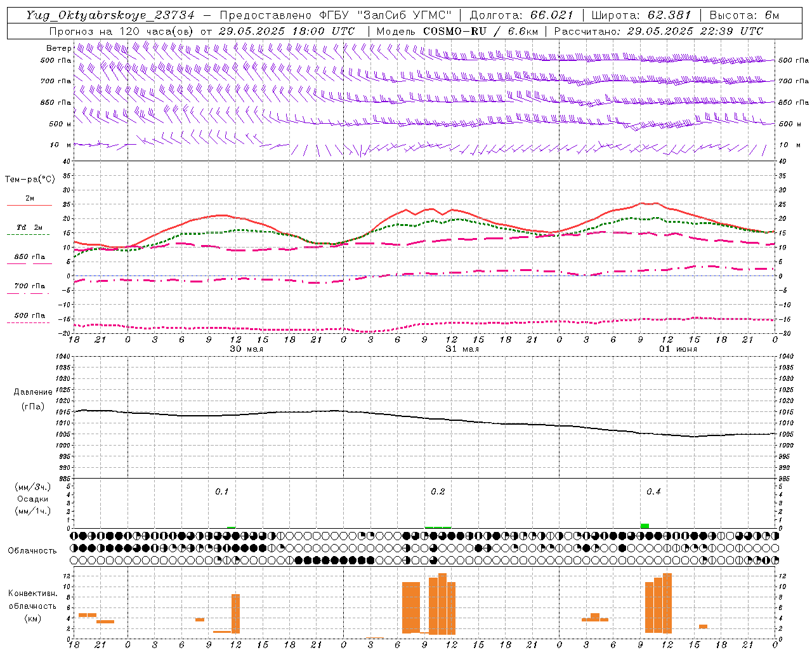Click the 0.2 precipitation total value
This screenshot has width=812, height=650.
tap(438, 491)
